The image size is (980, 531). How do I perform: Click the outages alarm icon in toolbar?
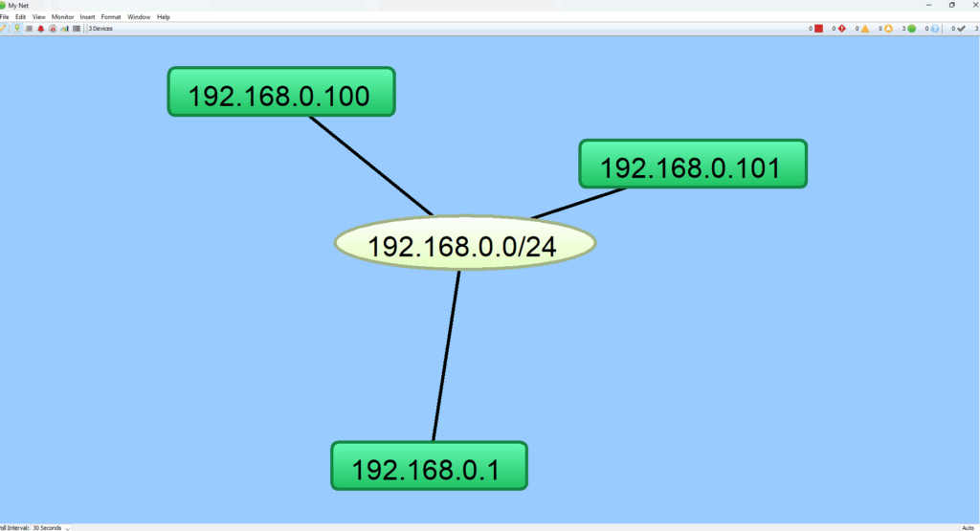(53, 29)
